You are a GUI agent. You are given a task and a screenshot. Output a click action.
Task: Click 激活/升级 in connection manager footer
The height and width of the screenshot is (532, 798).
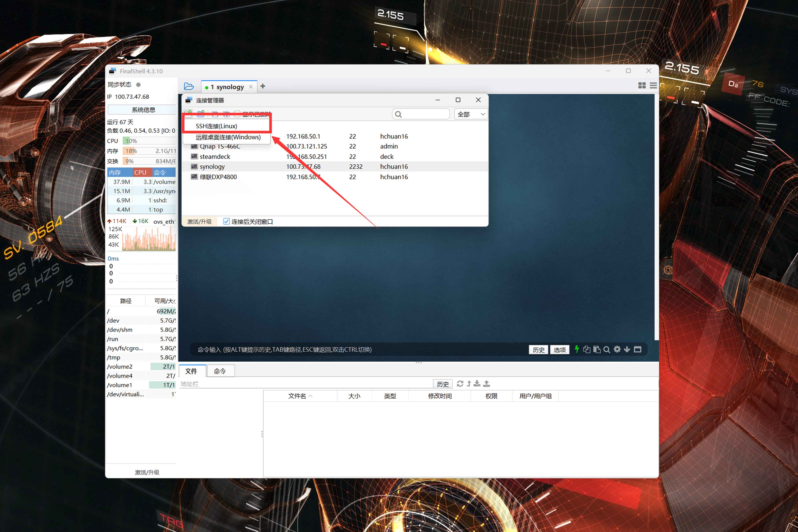coord(199,222)
